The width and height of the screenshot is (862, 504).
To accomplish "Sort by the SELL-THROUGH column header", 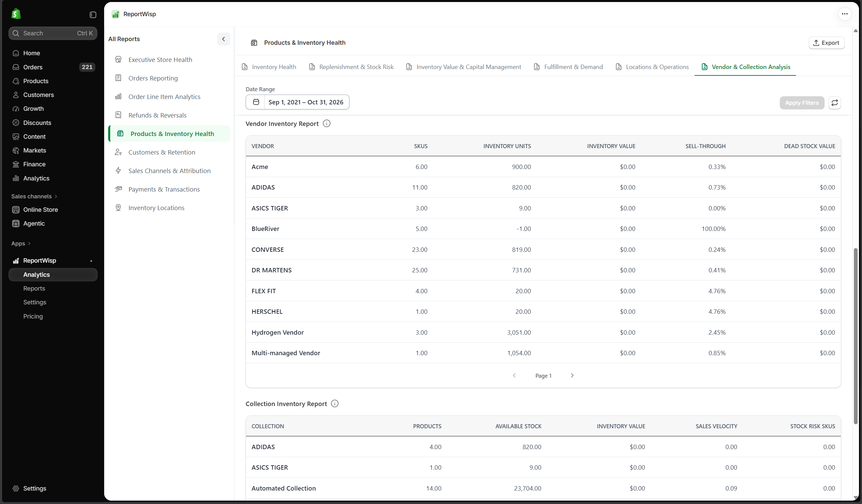I will coord(705,146).
